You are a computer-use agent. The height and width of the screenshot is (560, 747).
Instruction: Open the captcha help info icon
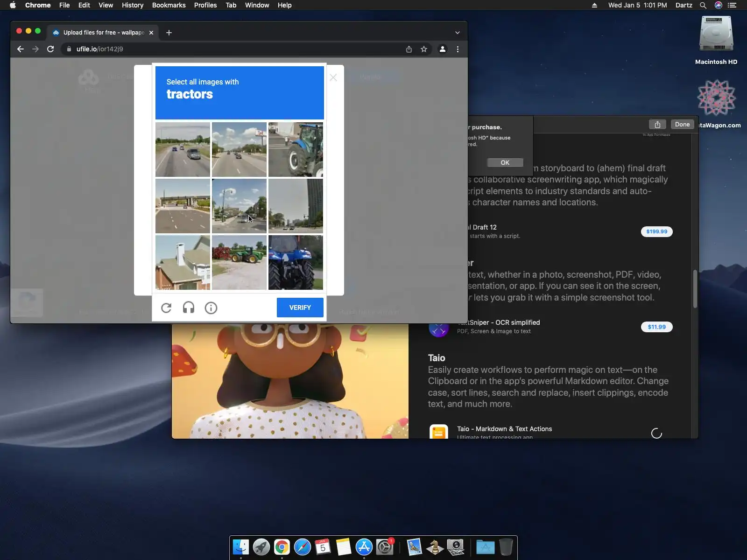pos(211,308)
